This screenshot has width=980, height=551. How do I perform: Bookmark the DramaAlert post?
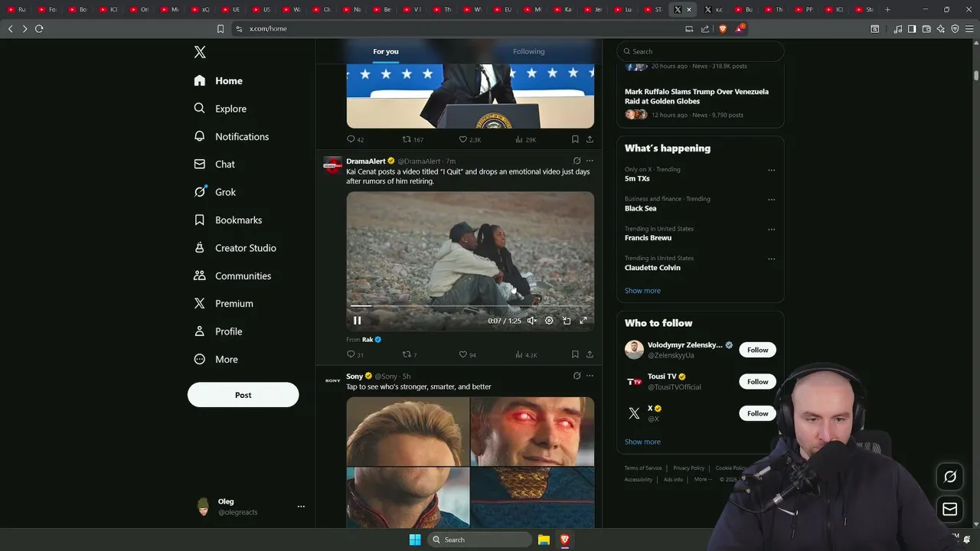(575, 354)
